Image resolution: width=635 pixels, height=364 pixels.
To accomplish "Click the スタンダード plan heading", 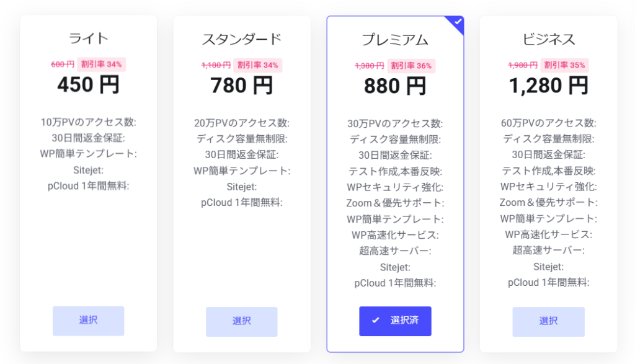I will (242, 39).
